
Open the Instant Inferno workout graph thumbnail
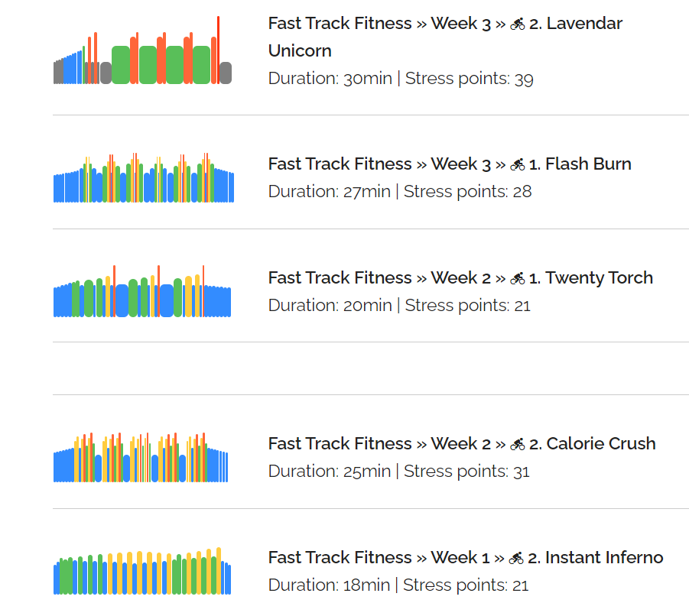coord(142,571)
